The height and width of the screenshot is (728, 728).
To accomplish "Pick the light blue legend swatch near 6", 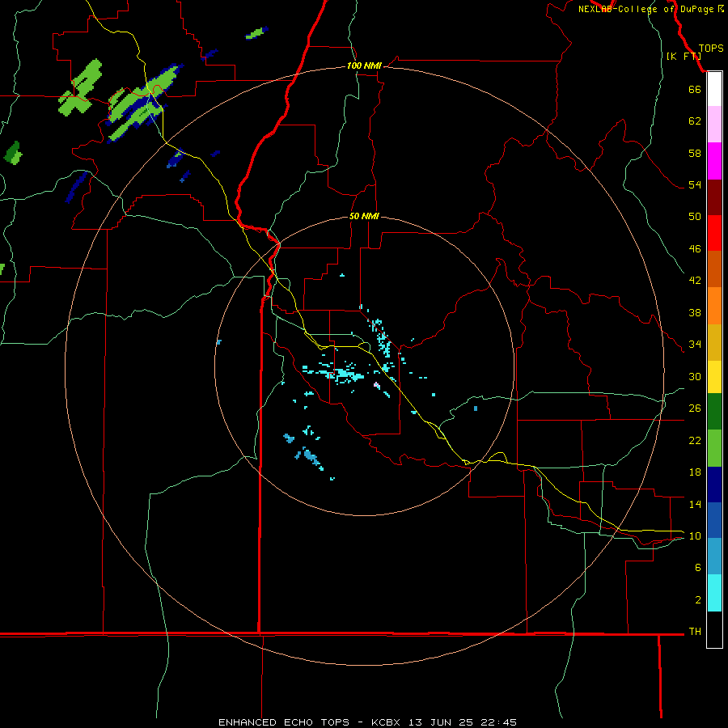I will [x=714, y=557].
